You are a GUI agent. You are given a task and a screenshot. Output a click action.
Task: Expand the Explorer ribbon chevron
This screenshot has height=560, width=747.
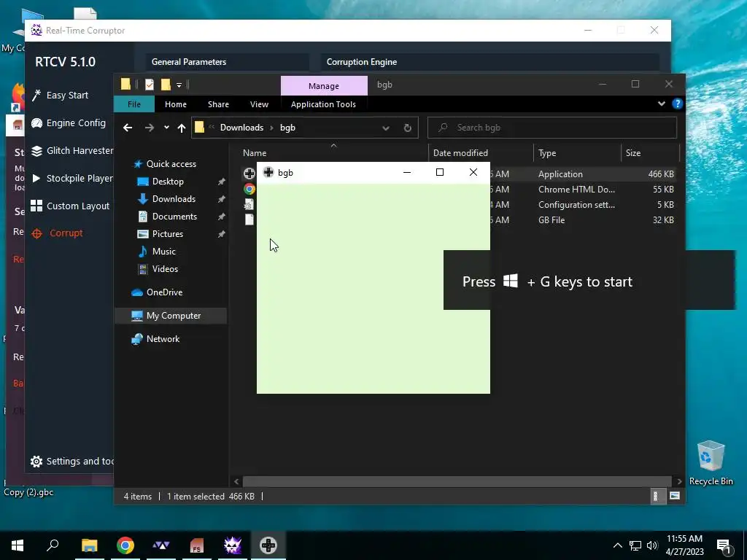[x=661, y=104]
